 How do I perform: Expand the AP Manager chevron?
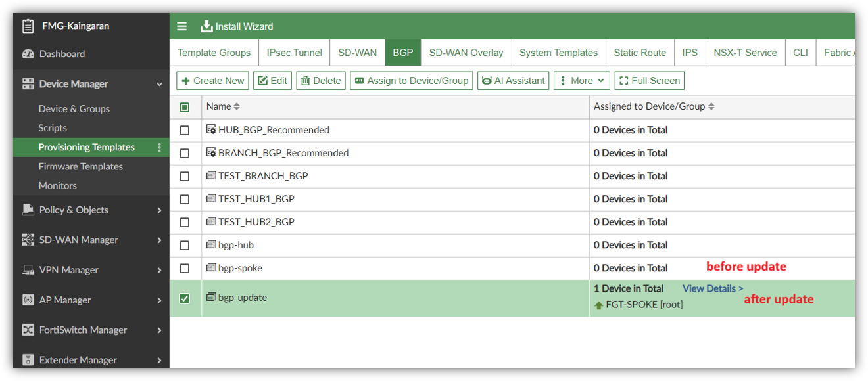tap(159, 300)
